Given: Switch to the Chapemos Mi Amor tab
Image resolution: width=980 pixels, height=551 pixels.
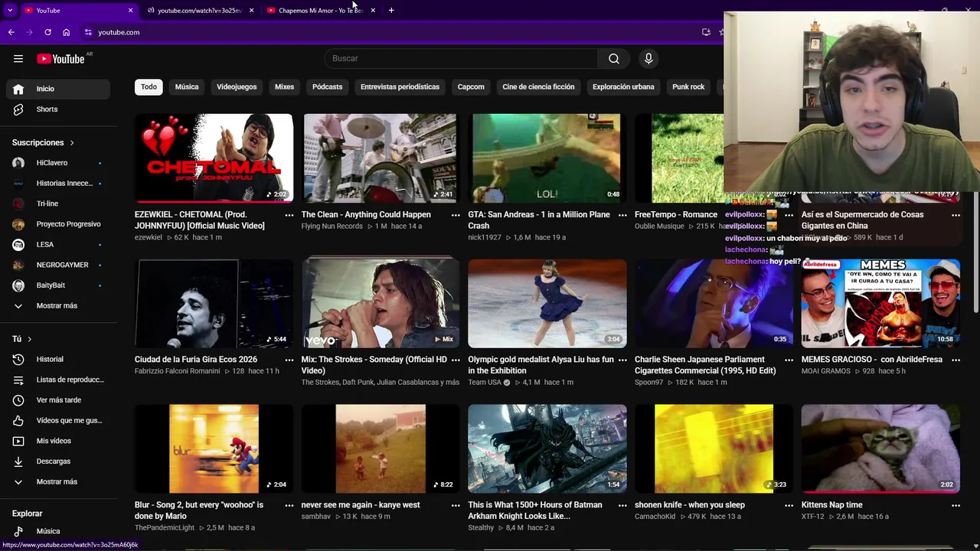Looking at the screenshot, I should click(320, 10).
